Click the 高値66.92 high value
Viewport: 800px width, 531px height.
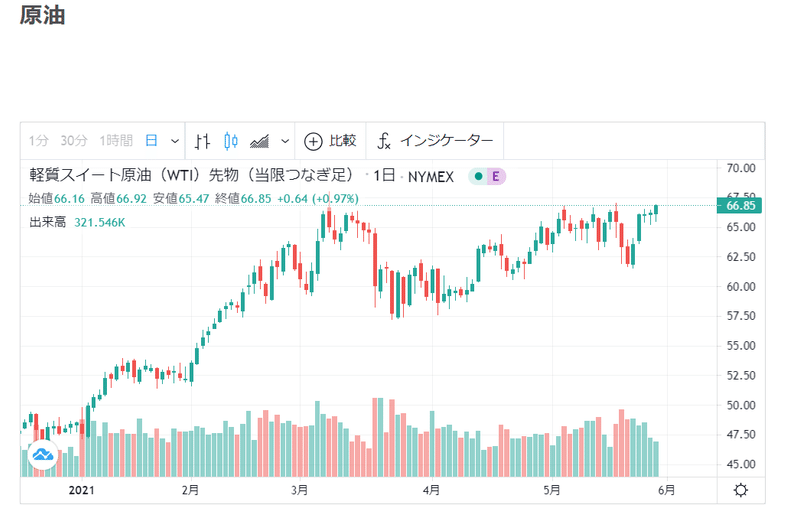(119, 198)
